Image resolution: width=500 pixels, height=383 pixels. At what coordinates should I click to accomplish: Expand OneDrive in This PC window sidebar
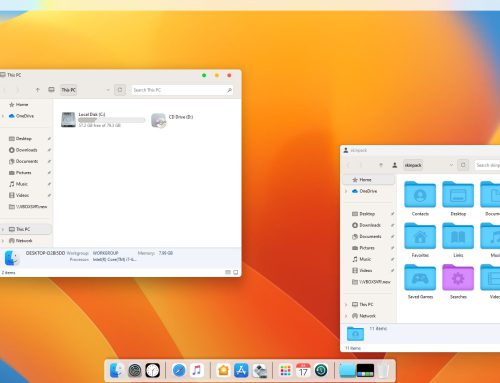click(3, 116)
